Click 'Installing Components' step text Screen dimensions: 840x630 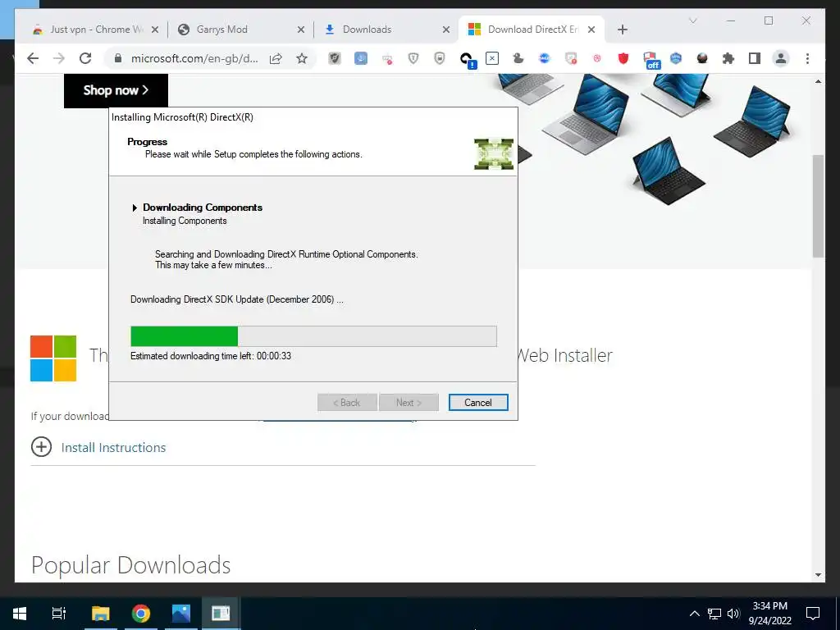(x=185, y=221)
